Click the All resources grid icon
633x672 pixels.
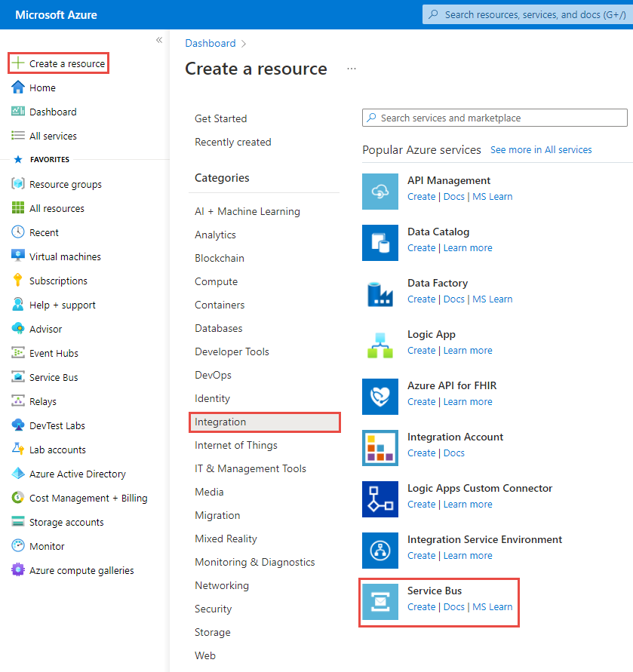[18, 208]
